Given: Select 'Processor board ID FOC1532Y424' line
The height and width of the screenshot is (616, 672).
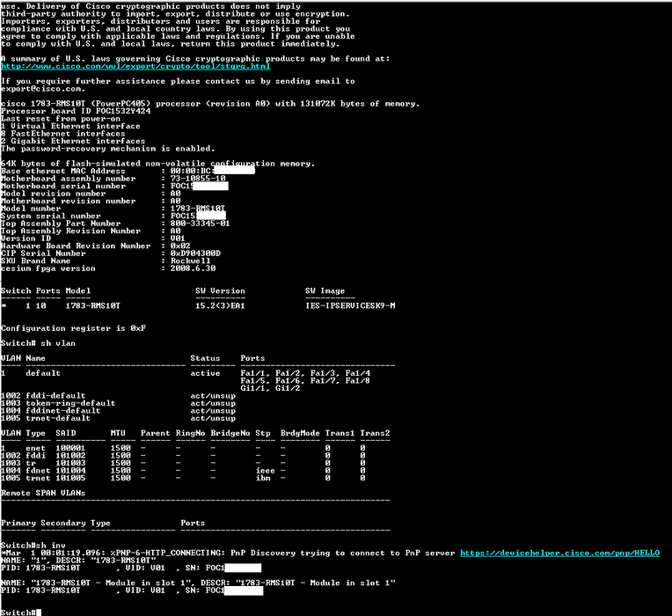Looking at the screenshot, I should (x=76, y=111).
